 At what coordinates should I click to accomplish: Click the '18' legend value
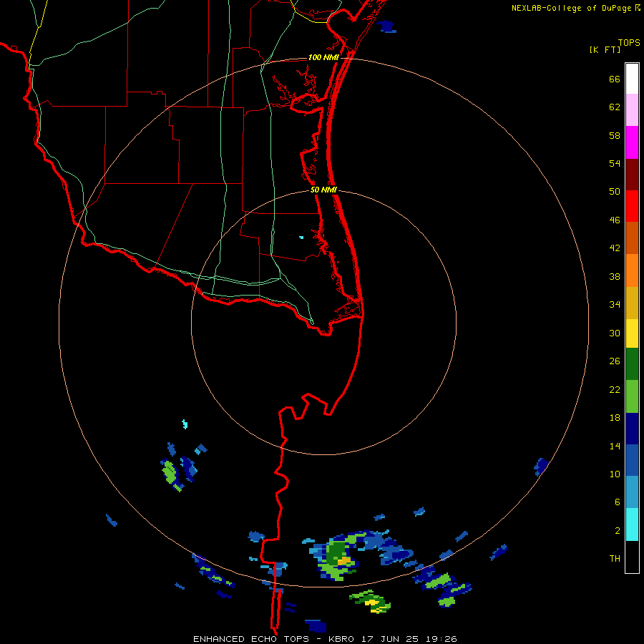click(x=615, y=418)
